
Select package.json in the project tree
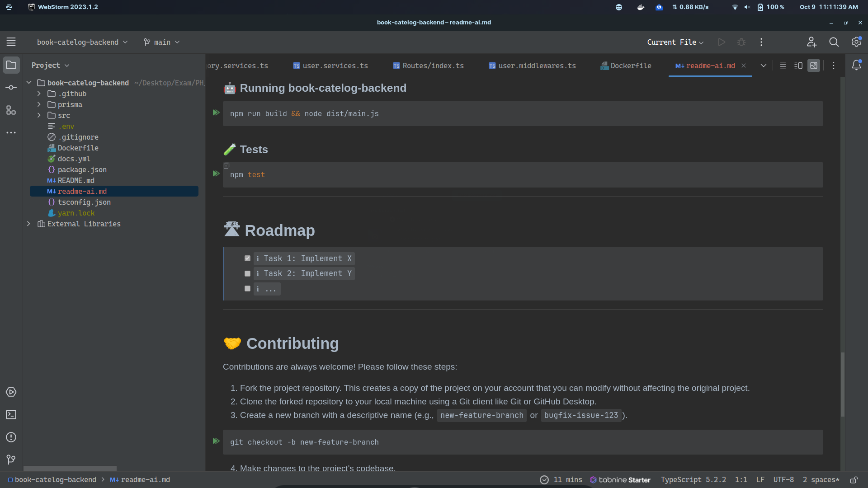[x=82, y=169]
